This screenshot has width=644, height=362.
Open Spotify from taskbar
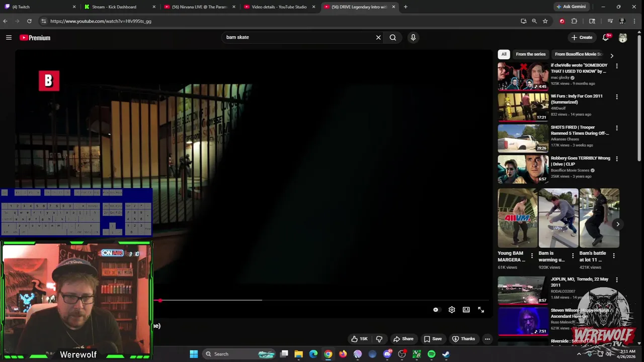(x=431, y=354)
